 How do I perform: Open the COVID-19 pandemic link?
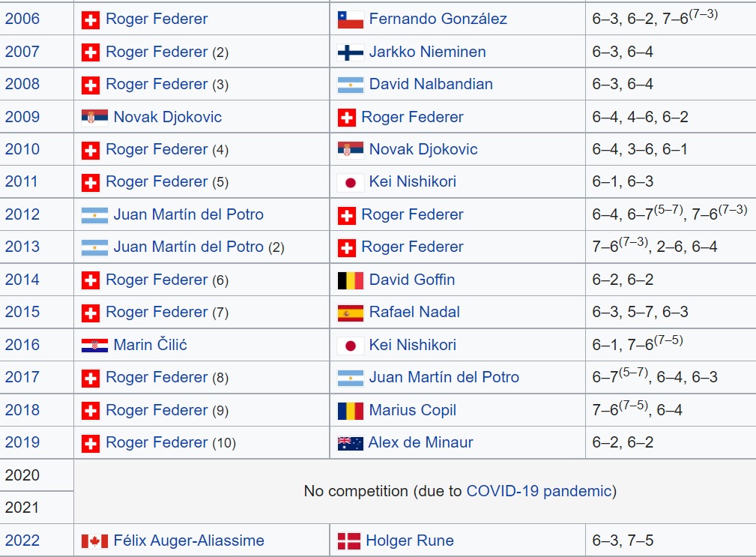coord(539,491)
